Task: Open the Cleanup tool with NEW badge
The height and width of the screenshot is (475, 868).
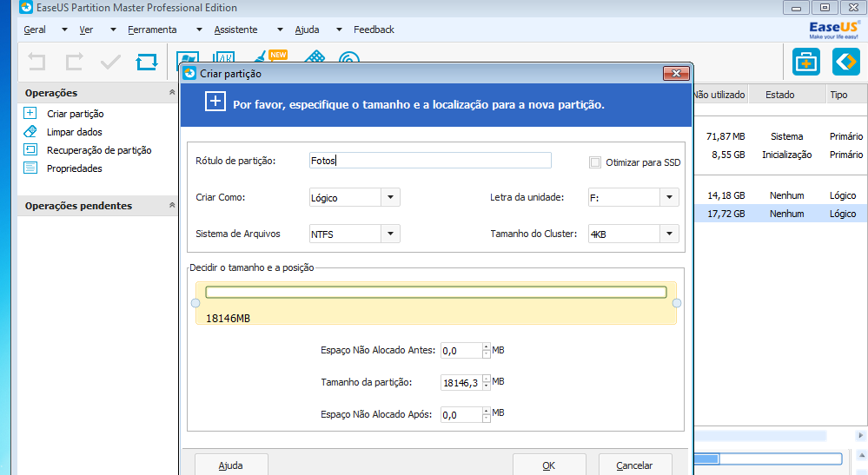Action: coord(269,56)
